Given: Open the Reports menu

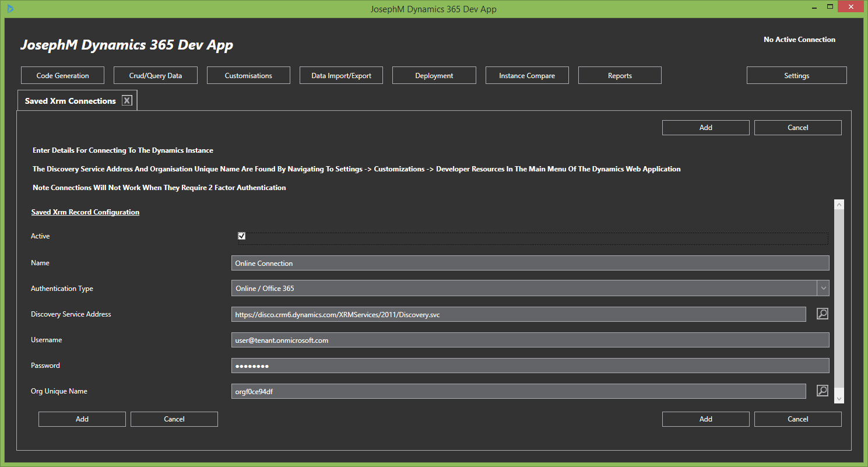Looking at the screenshot, I should coord(620,75).
